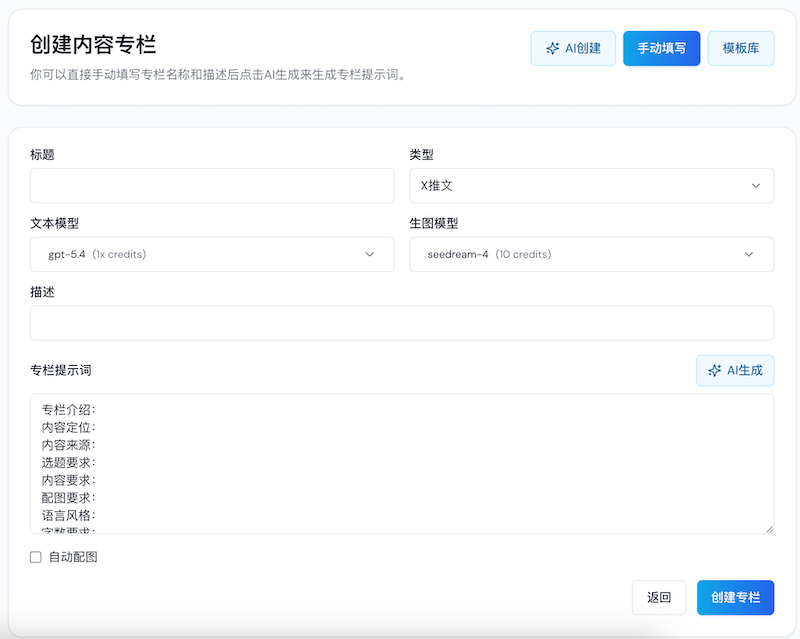Select the AI创建 mode
The height and width of the screenshot is (639, 800).
click(573, 48)
